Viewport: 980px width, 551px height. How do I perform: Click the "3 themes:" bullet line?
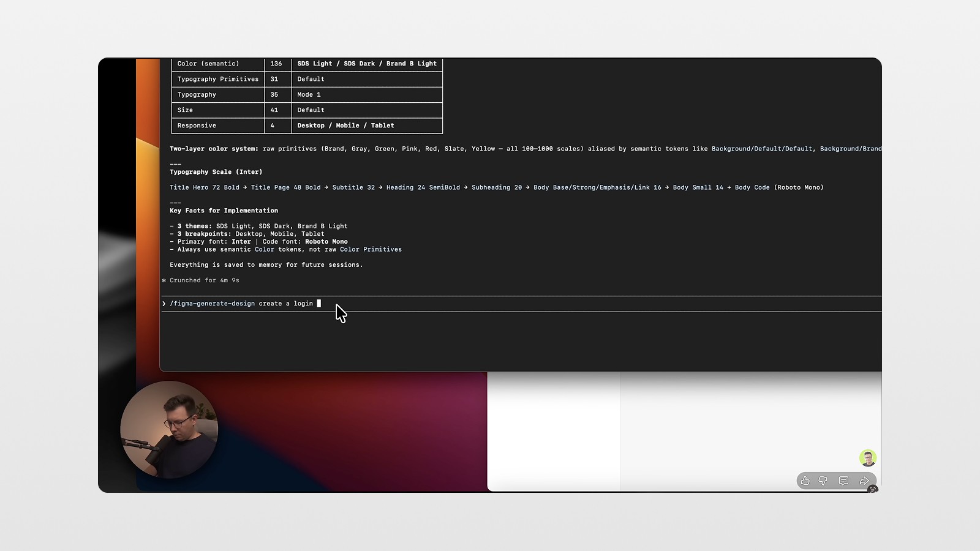click(x=258, y=226)
